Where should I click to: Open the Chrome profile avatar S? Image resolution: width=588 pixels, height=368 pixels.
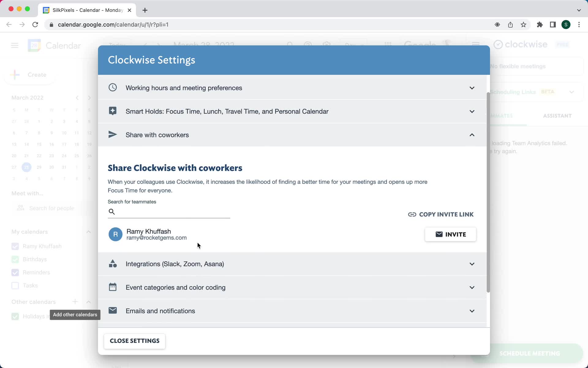tap(566, 25)
